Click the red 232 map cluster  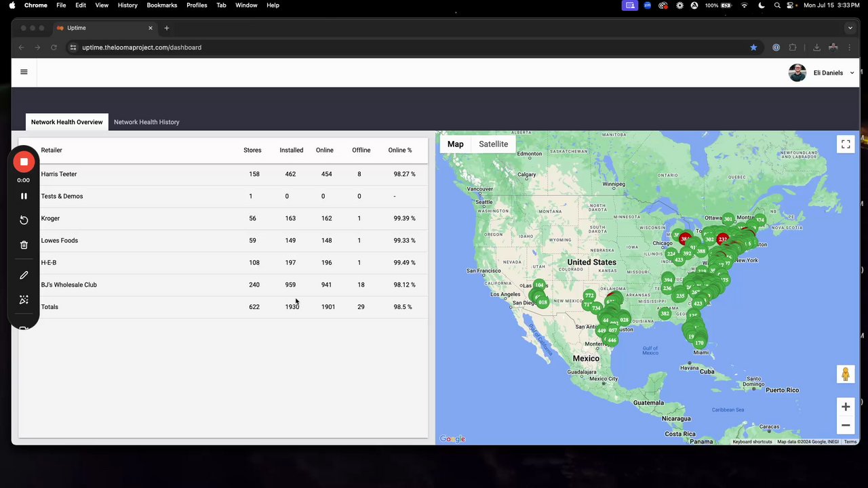[723, 239]
